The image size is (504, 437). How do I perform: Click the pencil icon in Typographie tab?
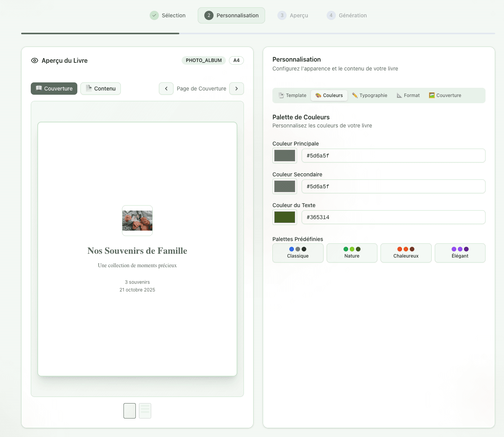[x=355, y=95]
